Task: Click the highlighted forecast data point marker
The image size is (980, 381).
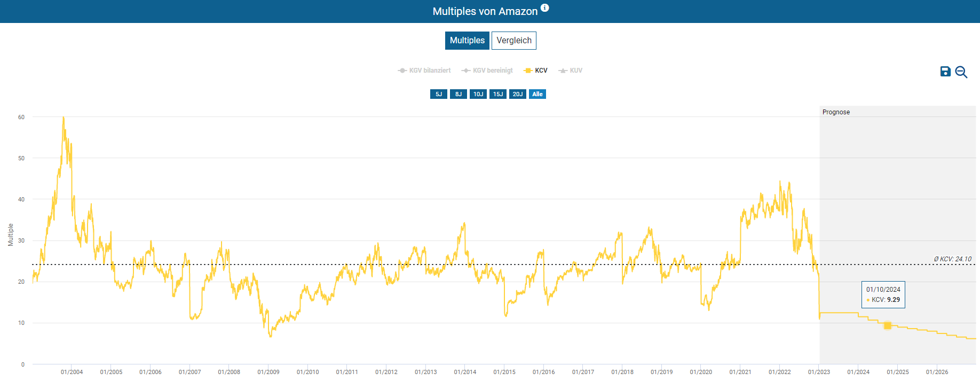Action: click(887, 325)
